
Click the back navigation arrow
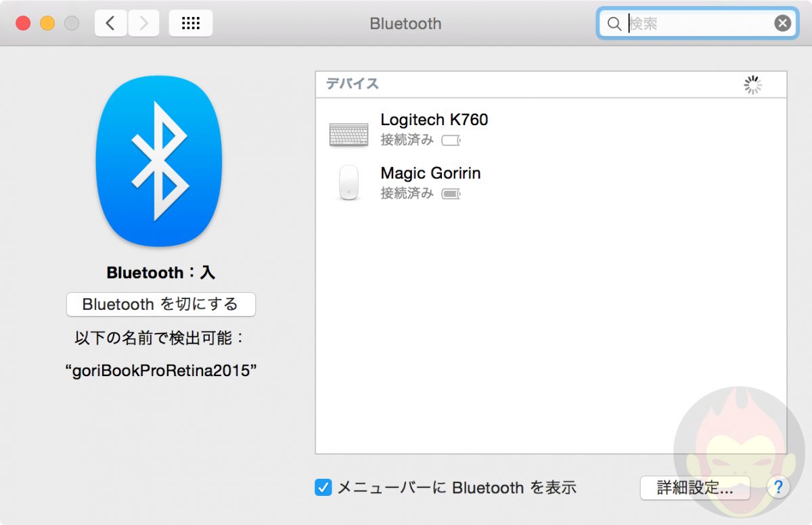point(110,22)
